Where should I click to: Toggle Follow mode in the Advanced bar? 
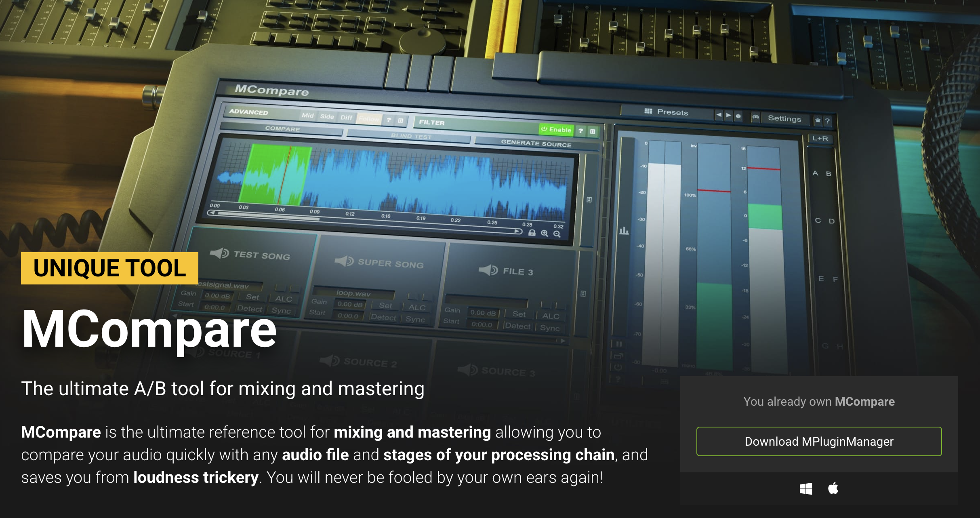tap(369, 119)
